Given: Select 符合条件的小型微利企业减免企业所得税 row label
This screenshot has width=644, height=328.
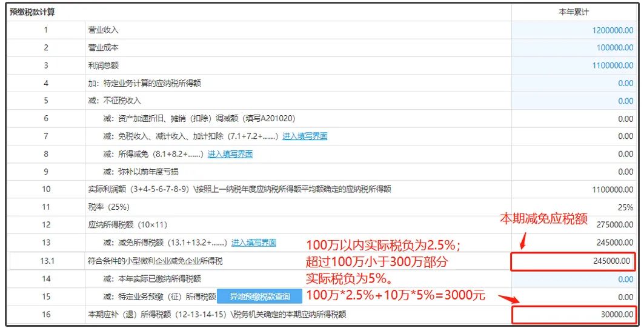Looking at the screenshot, I should point(155,261).
